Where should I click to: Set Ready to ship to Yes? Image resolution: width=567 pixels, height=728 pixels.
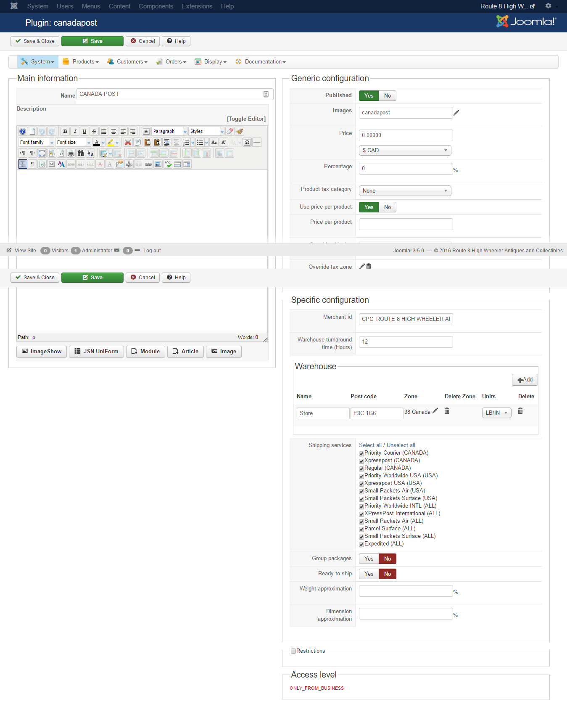click(369, 574)
